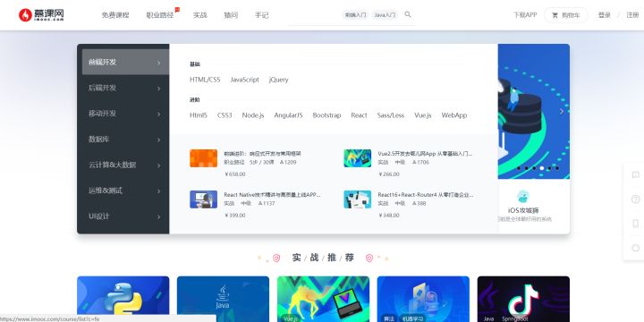The image size is (644, 322).
Task: Click the React Native技术精讲 course title
Action: pos(272,195)
